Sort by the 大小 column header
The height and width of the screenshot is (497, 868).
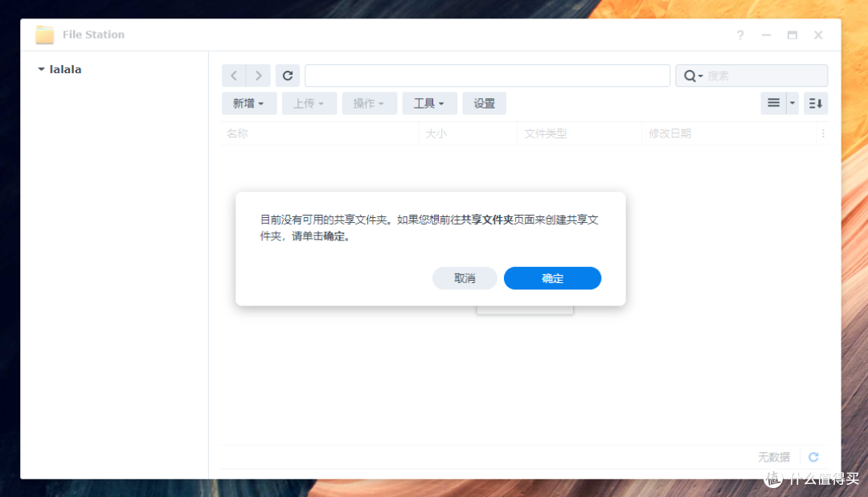pos(469,133)
